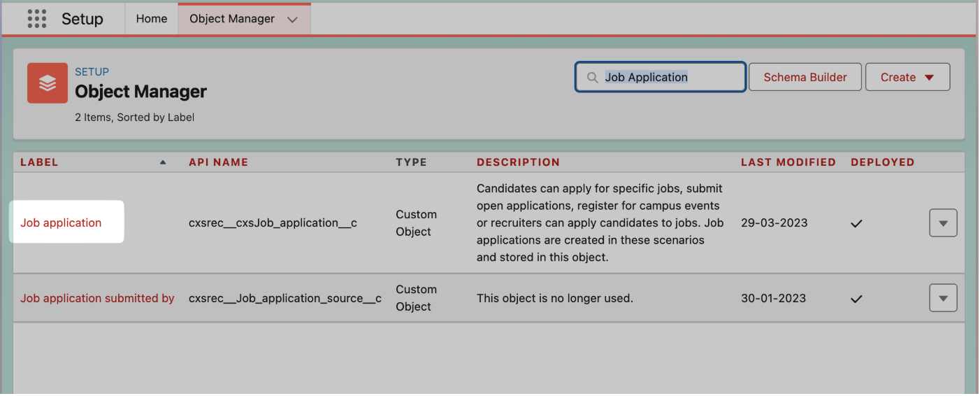Image resolution: width=980 pixels, height=396 pixels.
Task: Click the Job application description text
Action: point(600,222)
